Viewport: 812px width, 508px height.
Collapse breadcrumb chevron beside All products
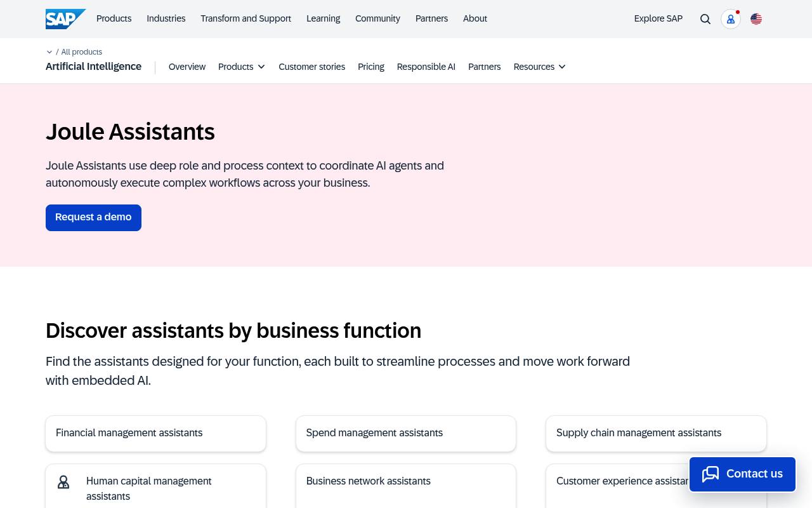49,52
